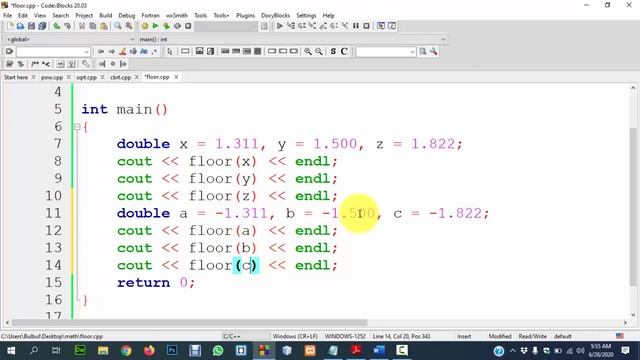This screenshot has height=360, width=640.
Task: Click the Build gear icon
Action: coord(144,26)
